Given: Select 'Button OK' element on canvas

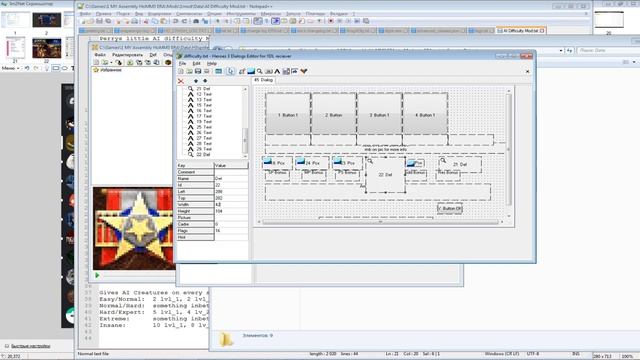Looking at the screenshot, I should tap(450, 209).
